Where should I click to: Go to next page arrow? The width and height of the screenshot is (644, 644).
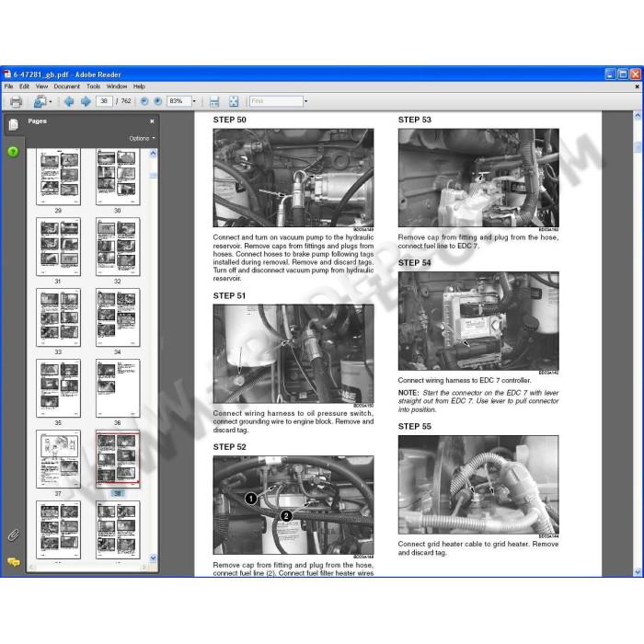pos(86,101)
